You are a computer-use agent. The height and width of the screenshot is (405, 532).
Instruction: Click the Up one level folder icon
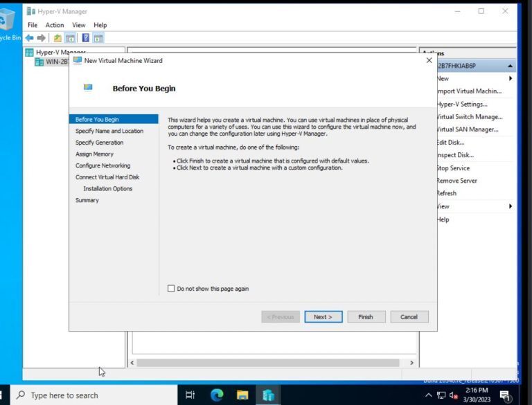pyautogui.click(x=57, y=38)
